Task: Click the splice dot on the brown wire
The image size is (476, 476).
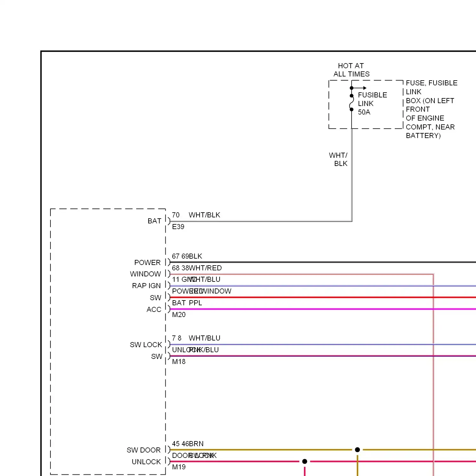Action: [x=357, y=450]
